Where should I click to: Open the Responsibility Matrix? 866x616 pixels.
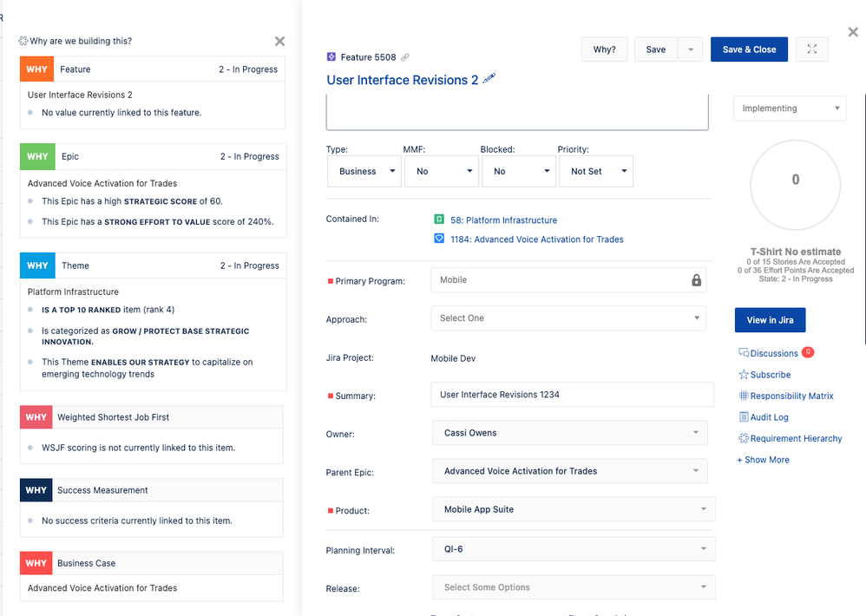(791, 396)
